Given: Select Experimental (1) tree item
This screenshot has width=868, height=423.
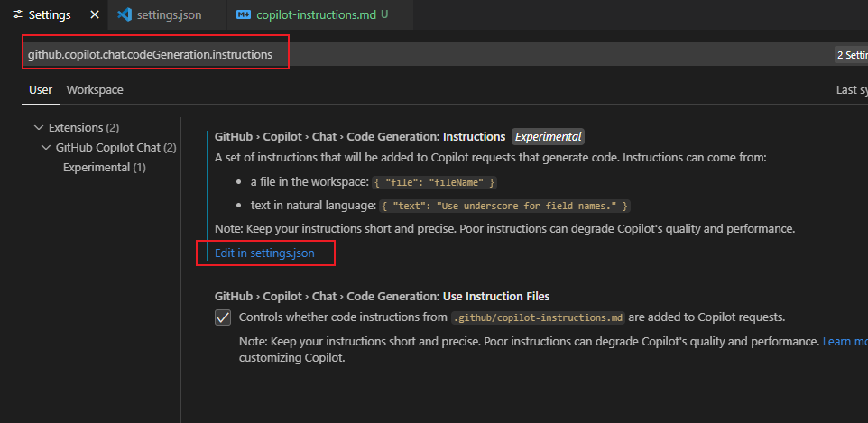Looking at the screenshot, I should [105, 167].
